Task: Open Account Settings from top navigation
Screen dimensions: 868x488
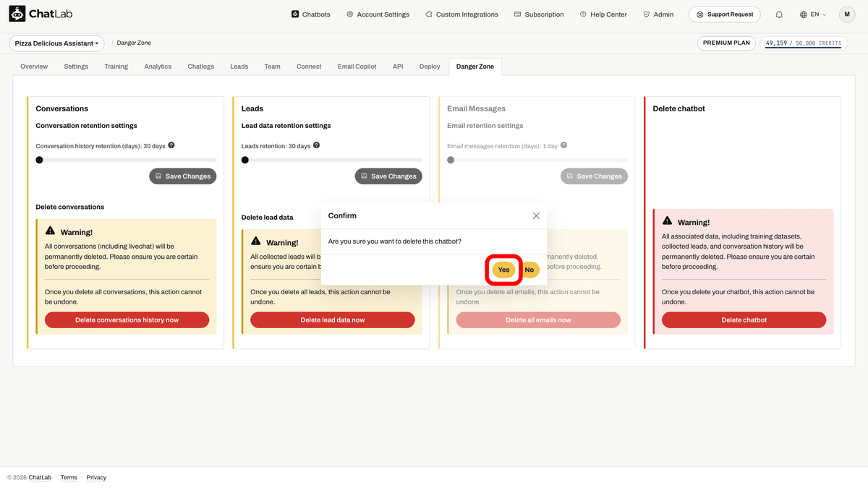Action: 378,14
